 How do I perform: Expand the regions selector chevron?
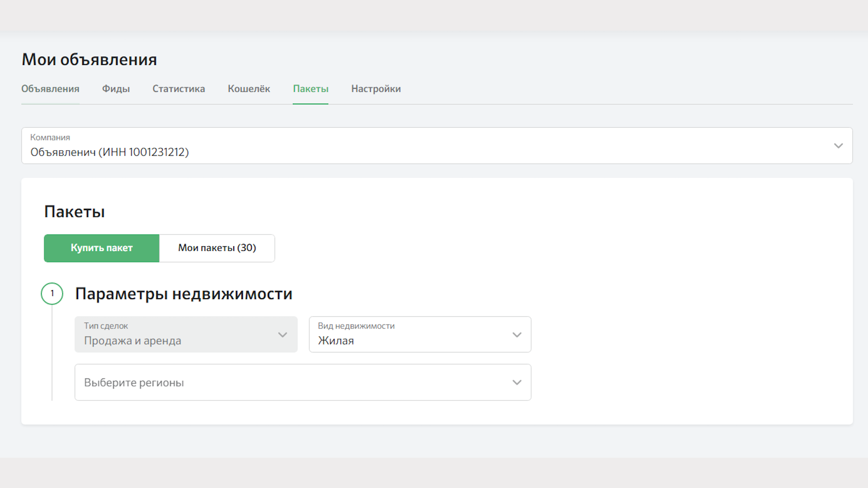[x=517, y=382]
